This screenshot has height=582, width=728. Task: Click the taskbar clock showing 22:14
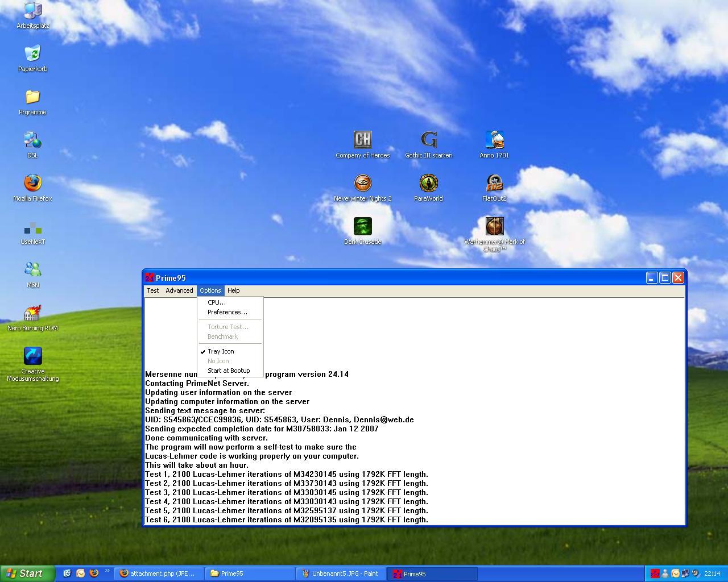pos(712,573)
